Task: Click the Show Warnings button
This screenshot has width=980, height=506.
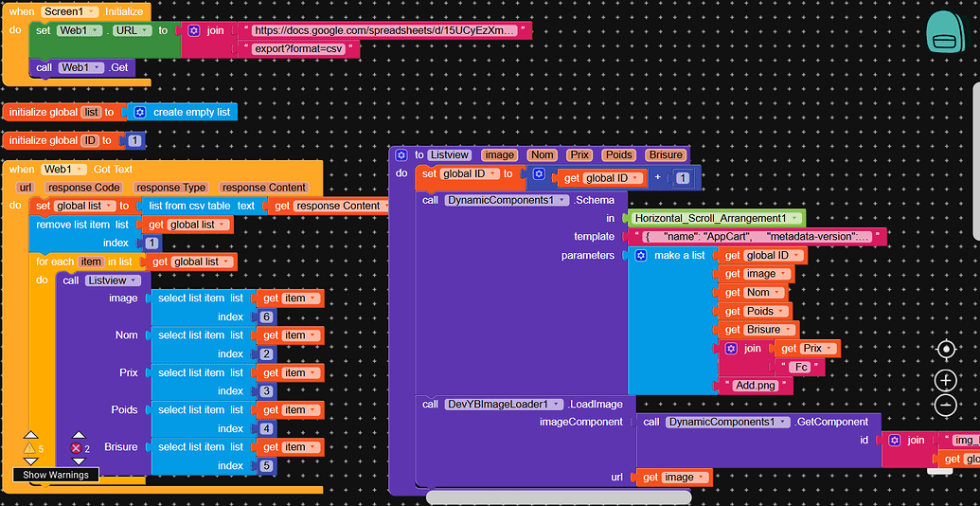Action: (56, 475)
